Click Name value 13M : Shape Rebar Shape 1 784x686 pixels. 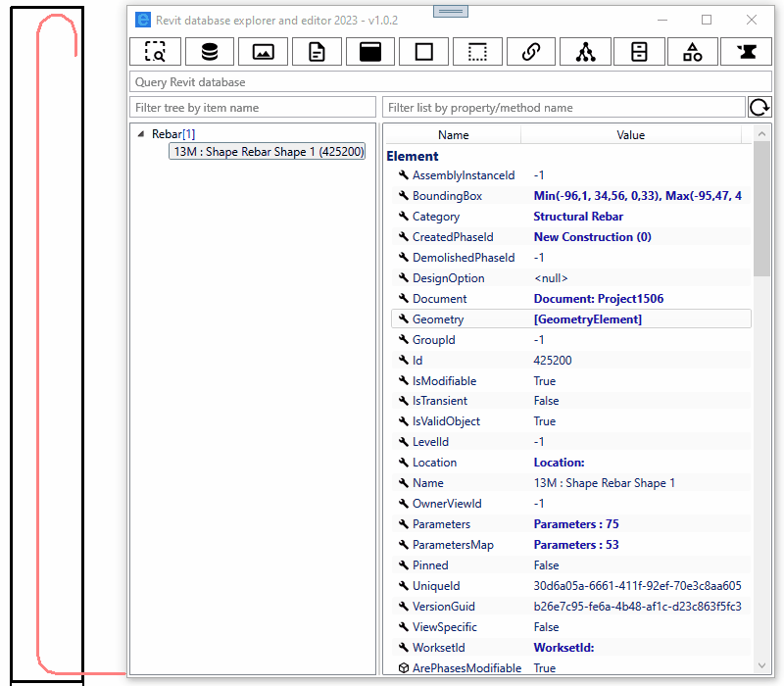(x=604, y=483)
